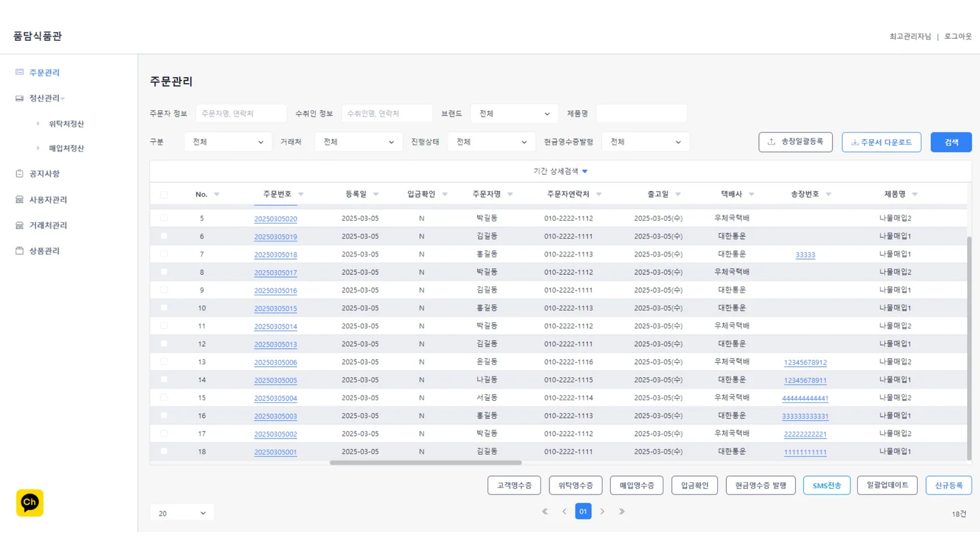Click the 상품관리 sidebar icon

point(19,251)
